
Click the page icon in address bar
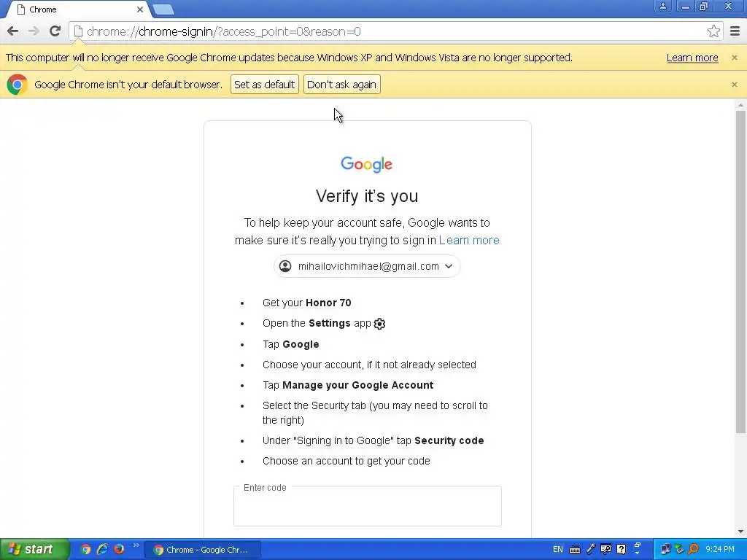coord(78,31)
